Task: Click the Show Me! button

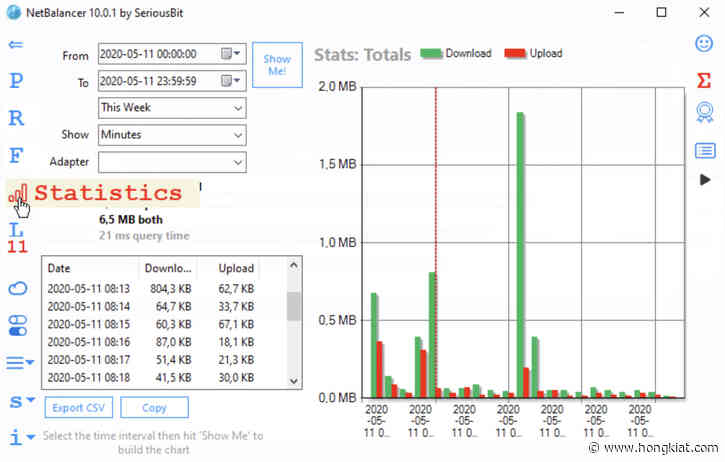Action: click(277, 65)
